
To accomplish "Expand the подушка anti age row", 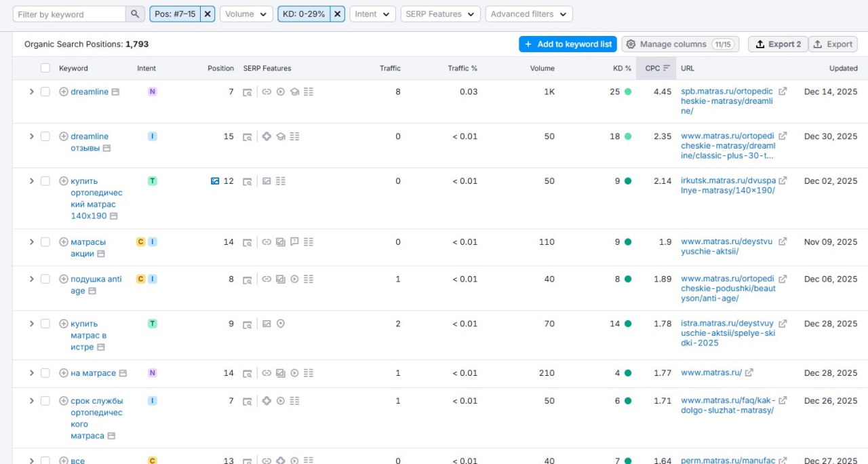I will coord(31,279).
